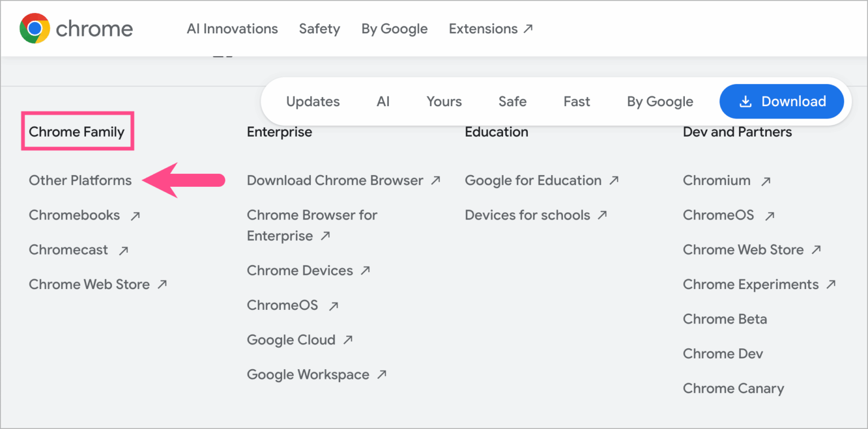
Task: Click the download icon inside the Download button
Action: (746, 101)
